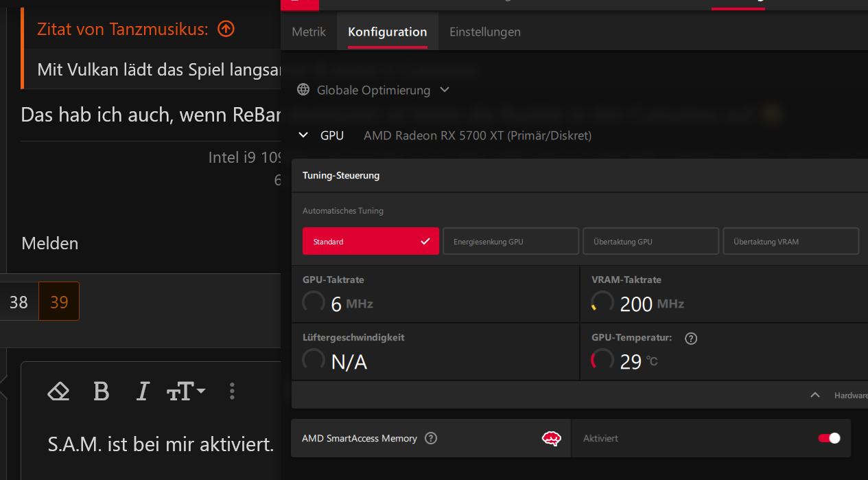Open help icon beside AMD SmartAccess Memory
The width and height of the screenshot is (868, 480).
pos(431,438)
